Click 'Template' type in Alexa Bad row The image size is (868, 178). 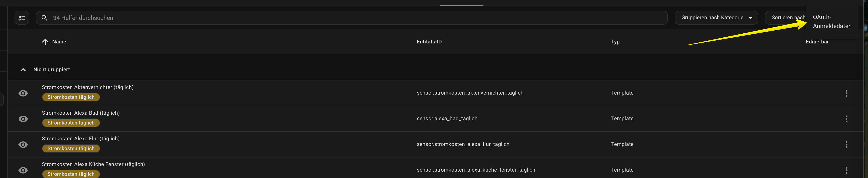coord(622,119)
